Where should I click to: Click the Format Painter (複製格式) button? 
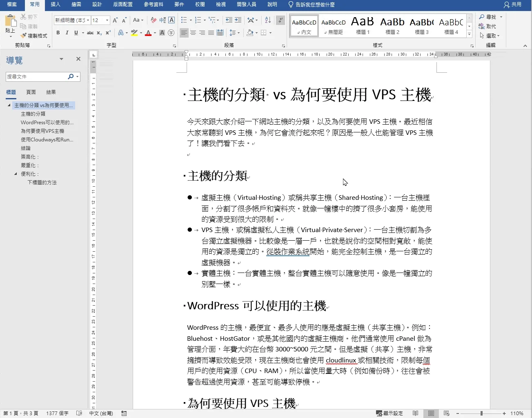[34, 36]
